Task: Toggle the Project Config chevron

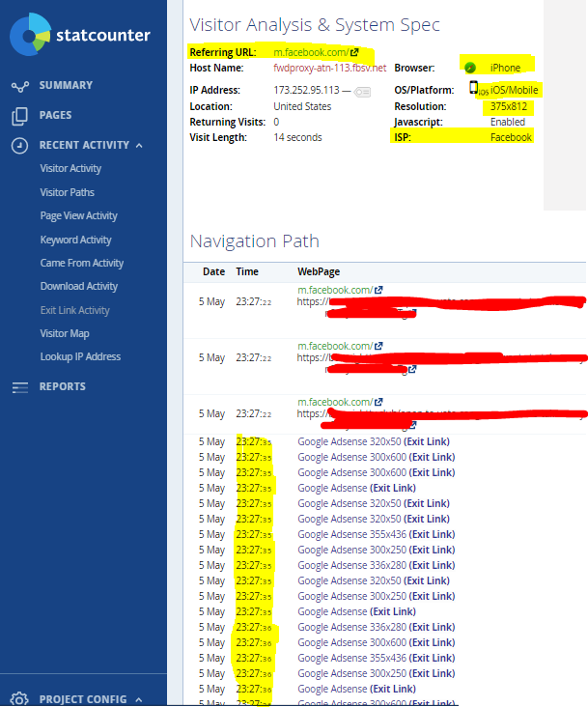Action: pyautogui.click(x=139, y=700)
